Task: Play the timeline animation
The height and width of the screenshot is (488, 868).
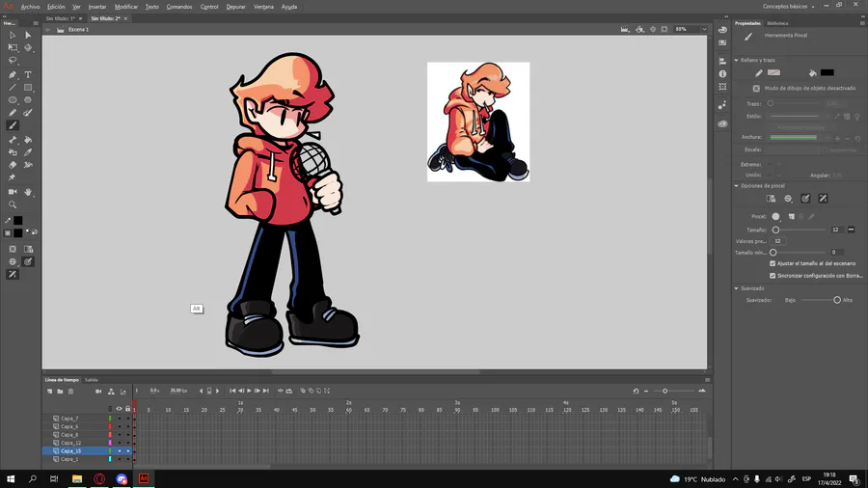Action: pyautogui.click(x=249, y=392)
